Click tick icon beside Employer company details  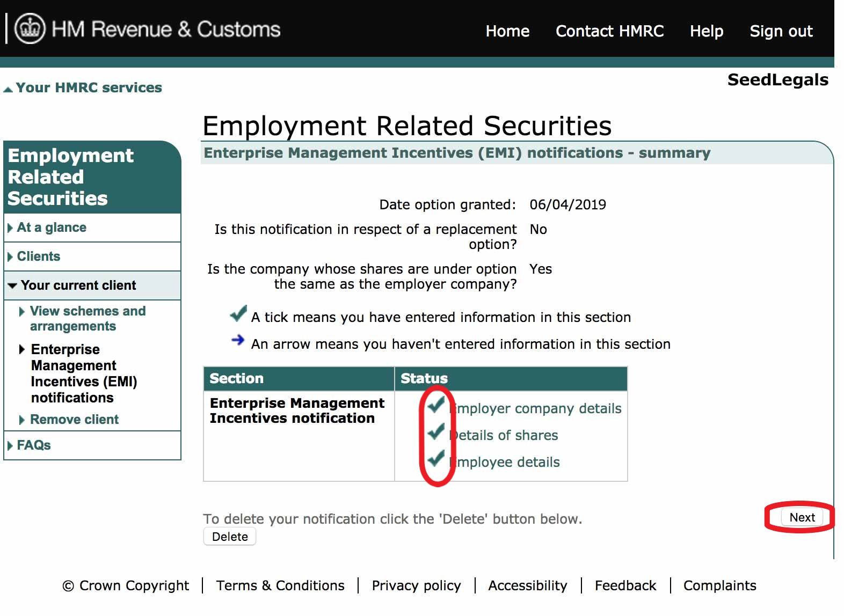[x=436, y=405]
